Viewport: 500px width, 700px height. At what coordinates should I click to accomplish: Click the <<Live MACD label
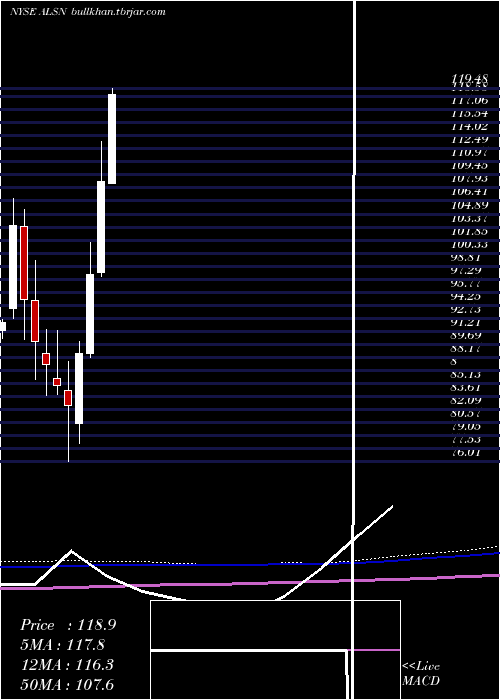tap(421, 673)
